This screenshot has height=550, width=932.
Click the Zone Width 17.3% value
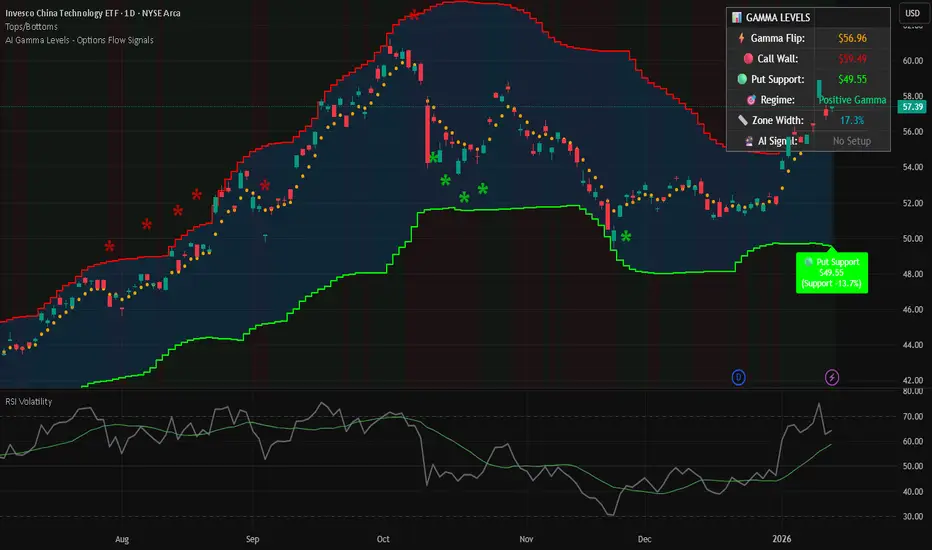pos(852,120)
